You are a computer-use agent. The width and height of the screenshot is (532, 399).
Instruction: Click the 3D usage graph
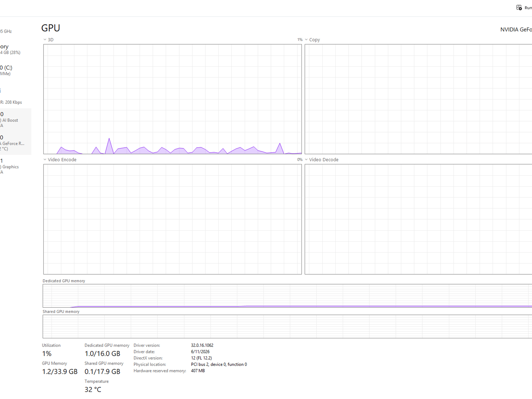tap(172, 99)
